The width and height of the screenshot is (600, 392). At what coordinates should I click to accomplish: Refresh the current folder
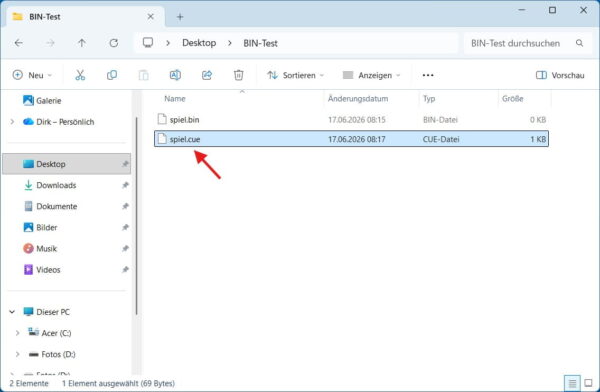[114, 43]
